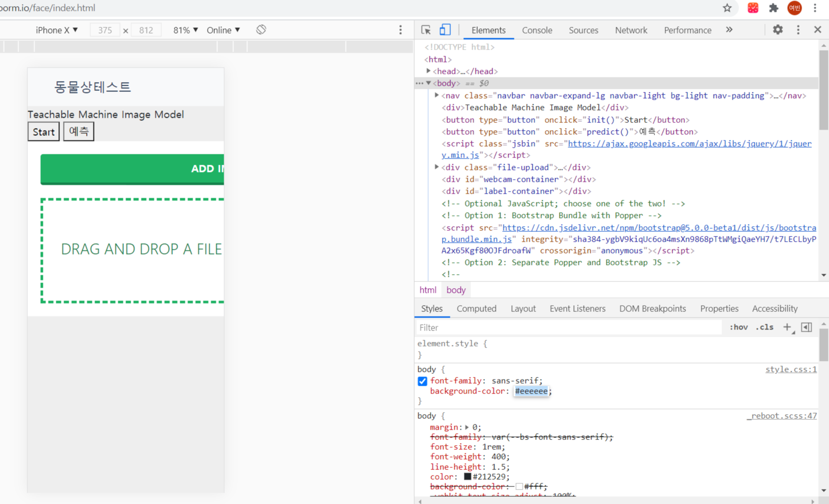
Task: Select body in the breadcrumb
Action: point(456,290)
